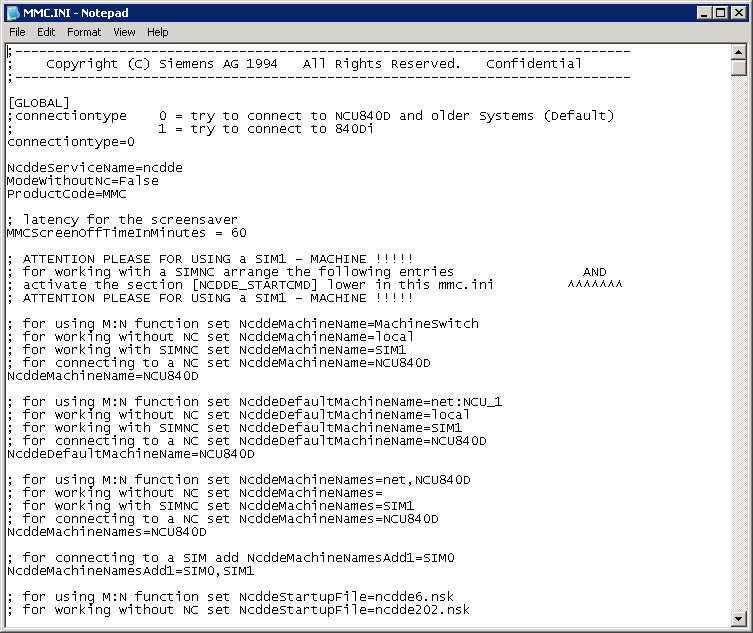The width and height of the screenshot is (753, 633).
Task: Click comment with NcddeMachineName=local
Action: coord(211,337)
